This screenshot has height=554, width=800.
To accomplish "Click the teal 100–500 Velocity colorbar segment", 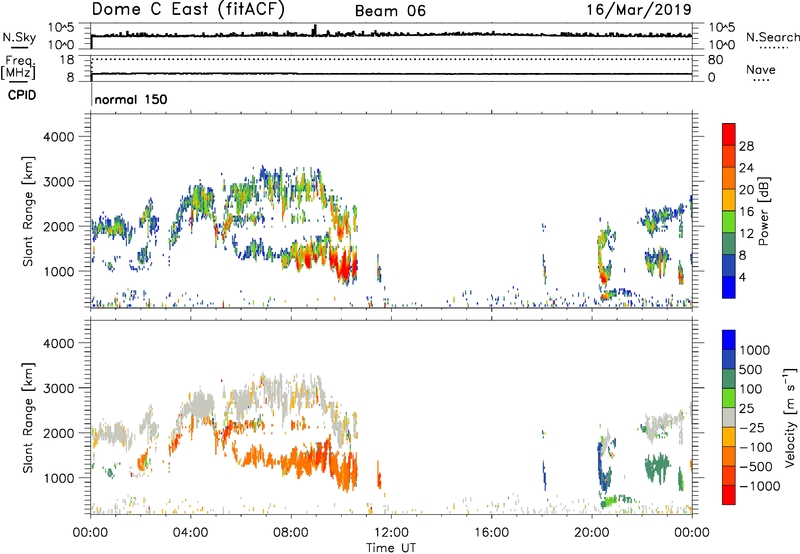I will (729, 379).
